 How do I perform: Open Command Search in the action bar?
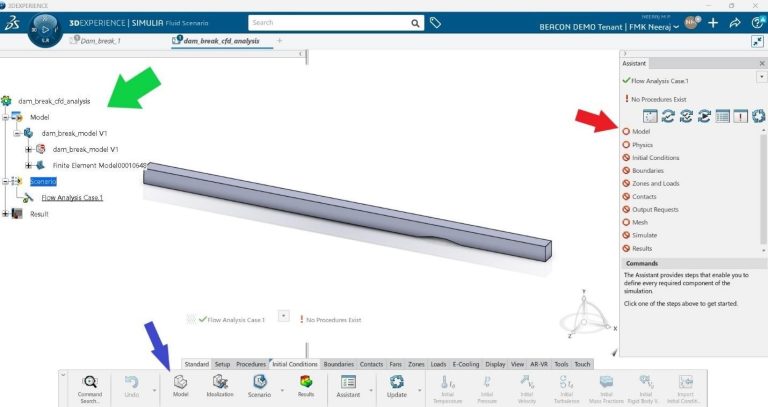pyautogui.click(x=90, y=388)
